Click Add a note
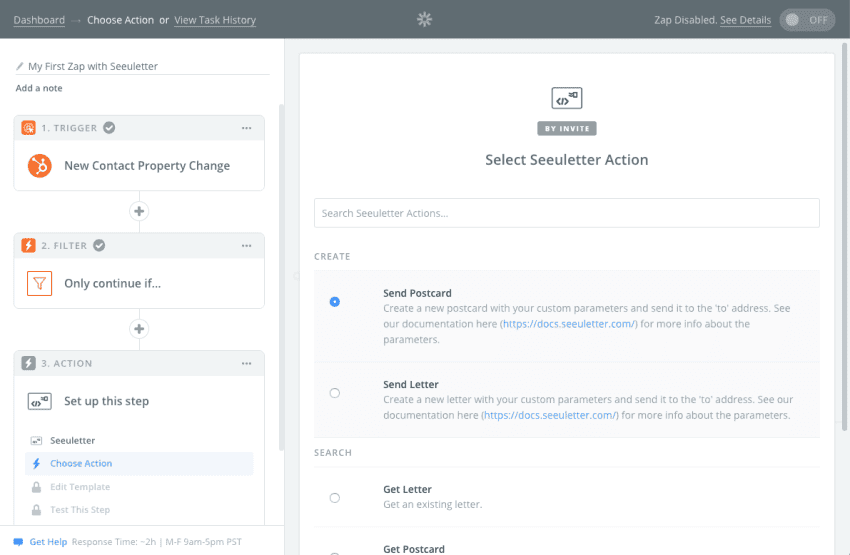Image resolution: width=850 pixels, height=555 pixels. [39, 88]
